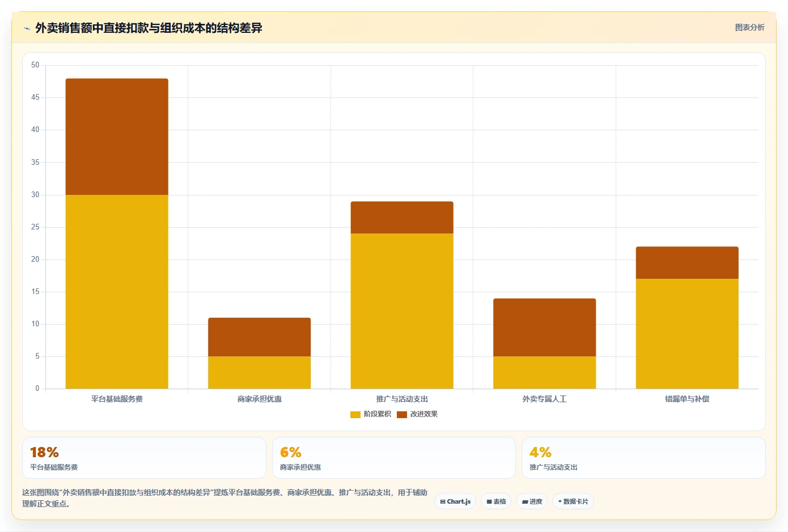Open the 4% 推广与活动支出 stat card
The width and height of the screenshot is (788, 532).
(643, 458)
